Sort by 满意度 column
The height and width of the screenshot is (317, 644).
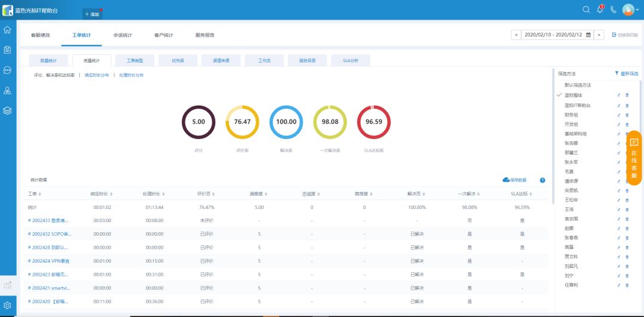pos(259,193)
